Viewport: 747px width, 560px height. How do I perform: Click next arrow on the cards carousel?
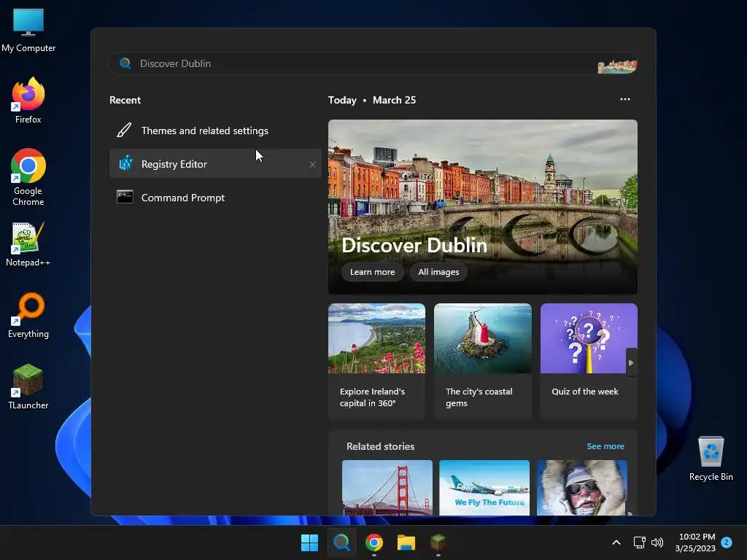tap(631, 362)
